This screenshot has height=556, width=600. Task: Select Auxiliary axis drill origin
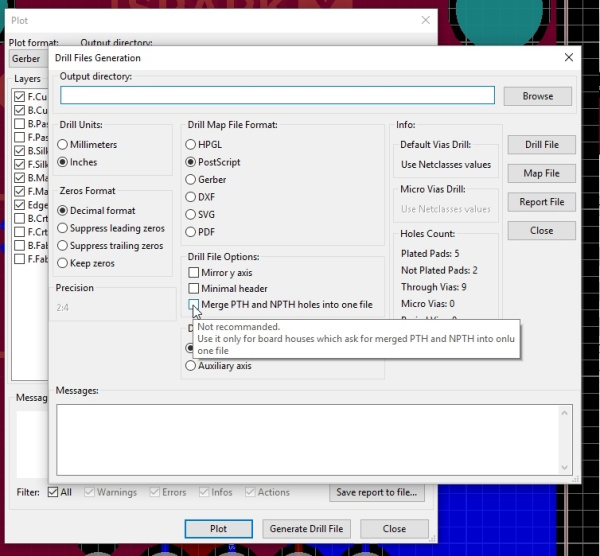pyautogui.click(x=218, y=366)
